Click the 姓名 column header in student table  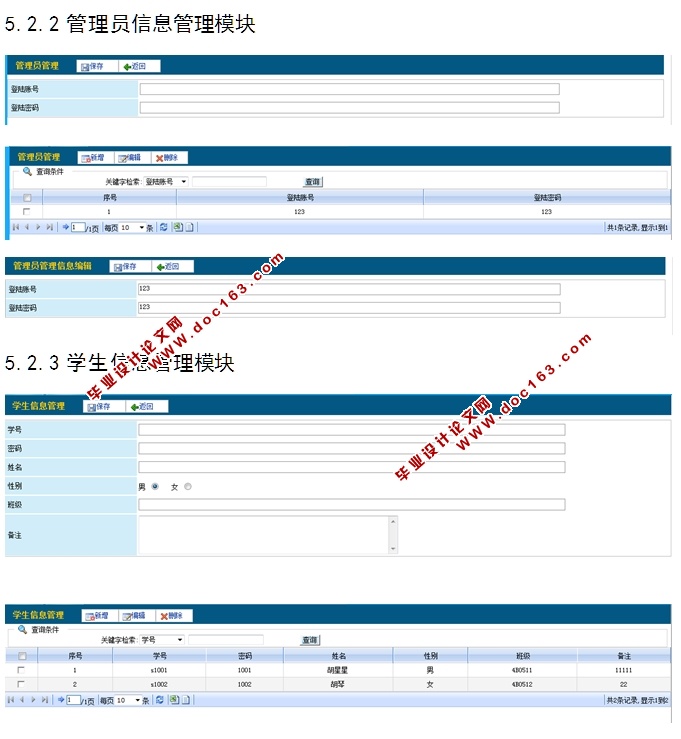pyautogui.click(x=338, y=656)
